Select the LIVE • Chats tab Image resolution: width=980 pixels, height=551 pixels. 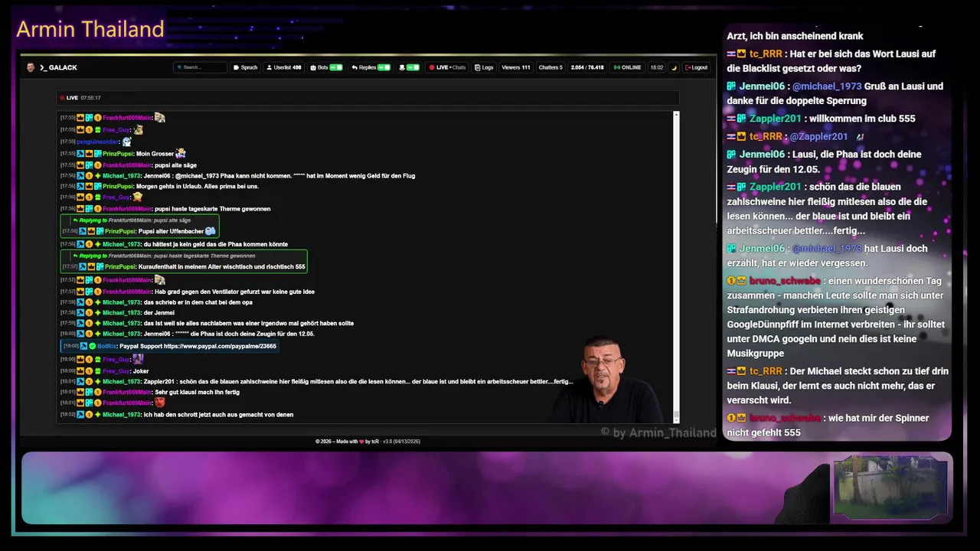[448, 67]
